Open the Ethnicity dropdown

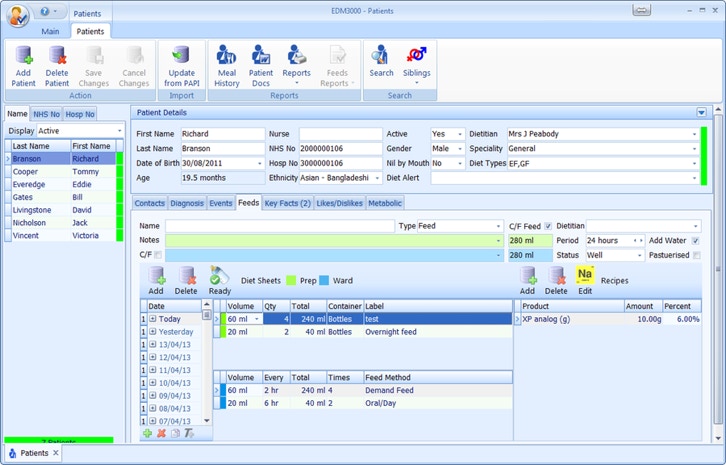[x=377, y=178]
